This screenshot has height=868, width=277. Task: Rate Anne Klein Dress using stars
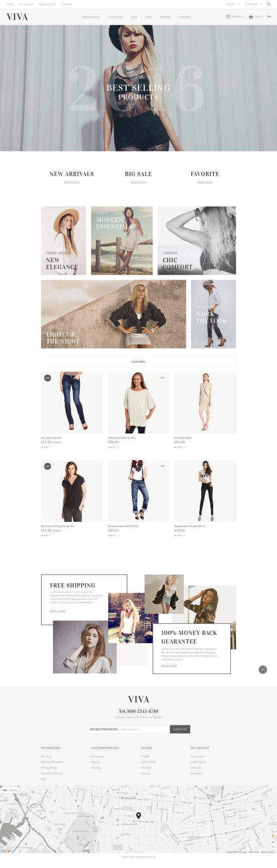[180, 447]
